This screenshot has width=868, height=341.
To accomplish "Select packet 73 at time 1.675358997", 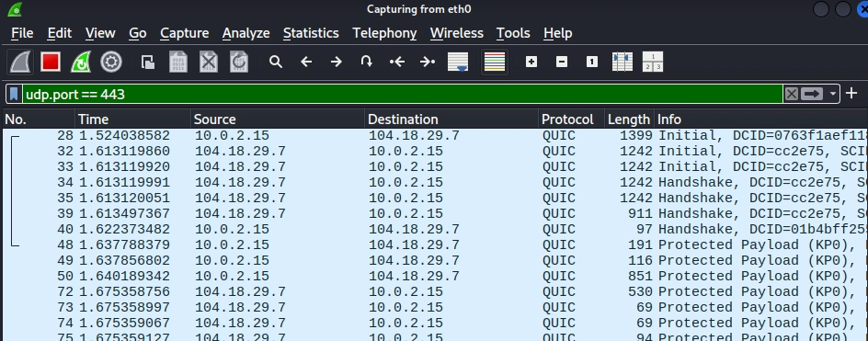I will coord(435,307).
